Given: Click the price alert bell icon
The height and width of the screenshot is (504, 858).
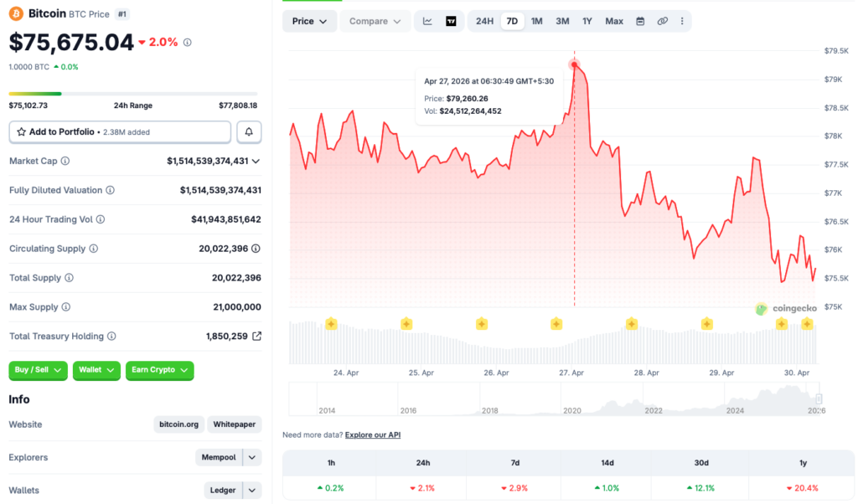Looking at the screenshot, I should 249,132.
